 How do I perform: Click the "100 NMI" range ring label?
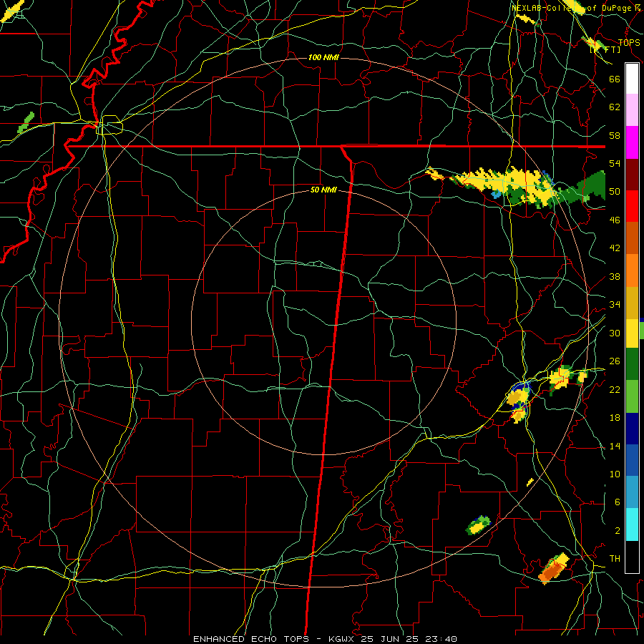(323, 57)
